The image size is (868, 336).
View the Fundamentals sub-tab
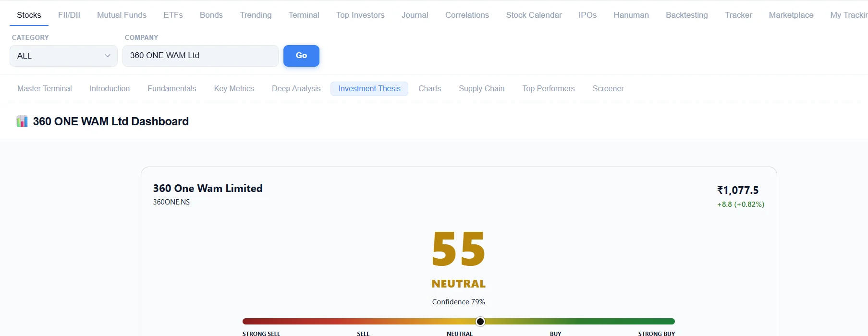tap(172, 89)
